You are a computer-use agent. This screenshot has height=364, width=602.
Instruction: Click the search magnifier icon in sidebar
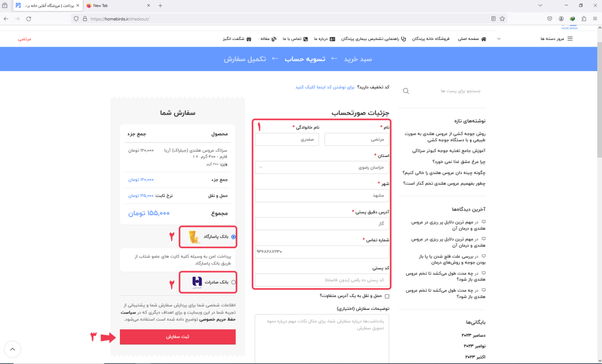pyautogui.click(x=406, y=91)
